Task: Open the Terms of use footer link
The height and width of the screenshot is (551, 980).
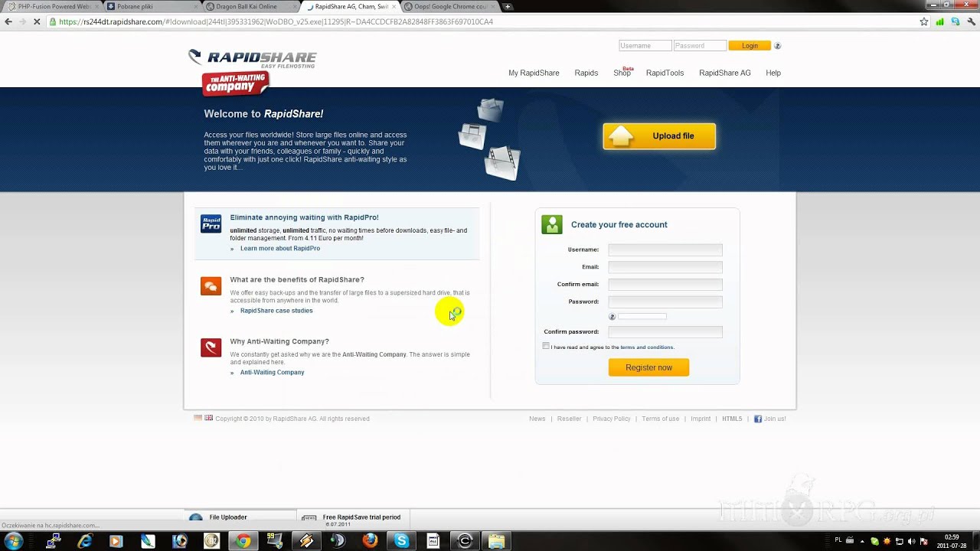Action: [660, 419]
